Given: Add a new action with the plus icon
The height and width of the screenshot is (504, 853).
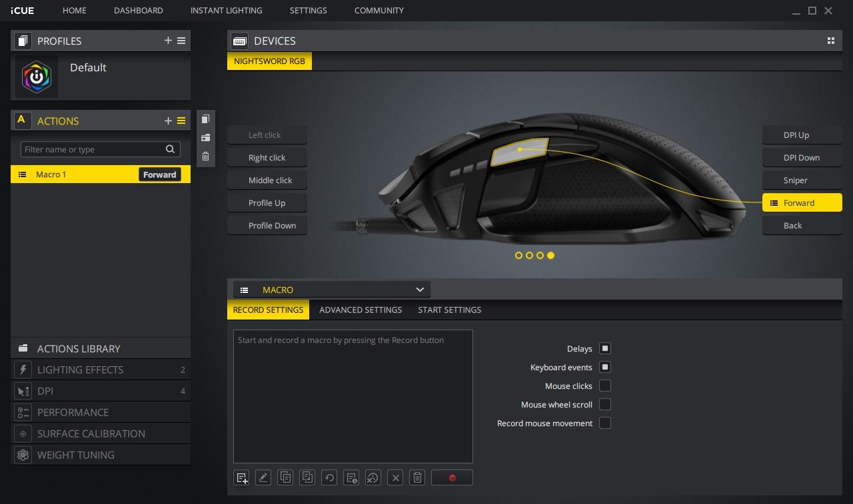Looking at the screenshot, I should tap(168, 121).
